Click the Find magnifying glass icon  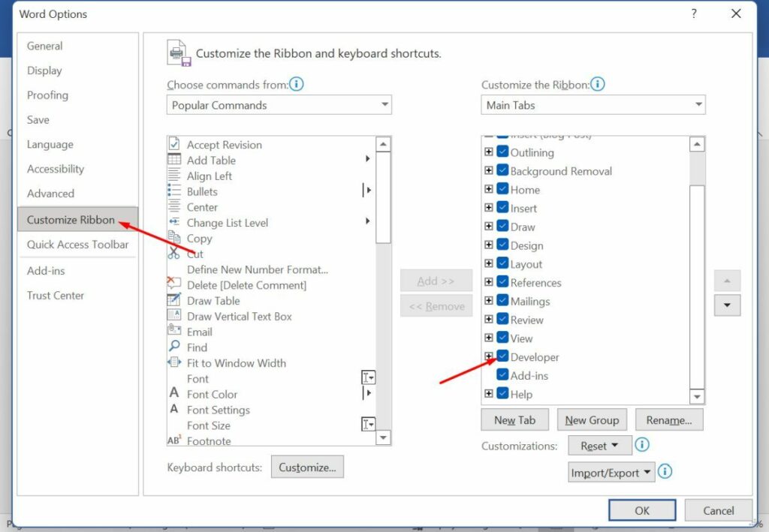coord(176,347)
